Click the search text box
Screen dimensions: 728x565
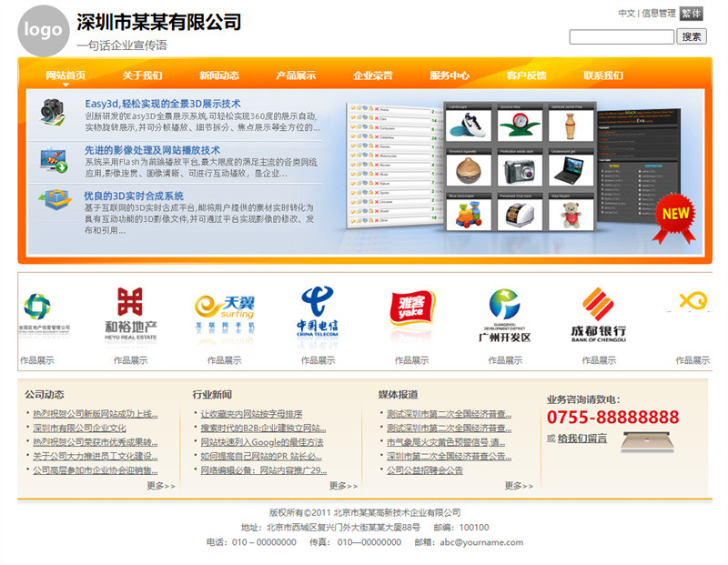(x=622, y=36)
